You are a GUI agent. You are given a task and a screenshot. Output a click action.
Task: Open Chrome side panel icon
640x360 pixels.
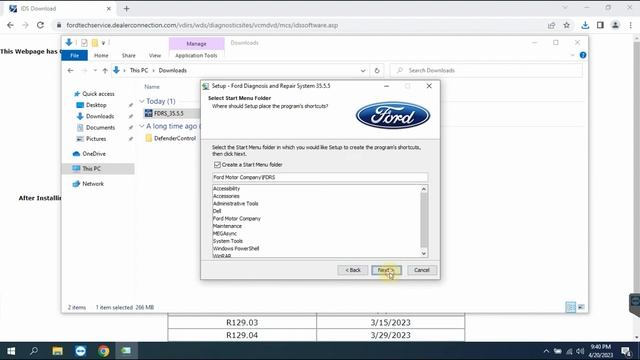click(600, 25)
